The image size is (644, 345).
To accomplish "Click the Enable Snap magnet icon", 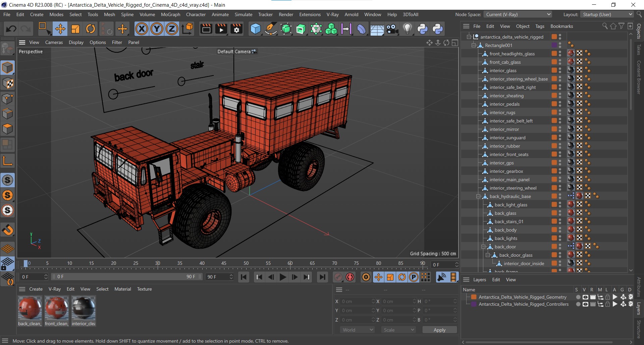I will (7, 230).
